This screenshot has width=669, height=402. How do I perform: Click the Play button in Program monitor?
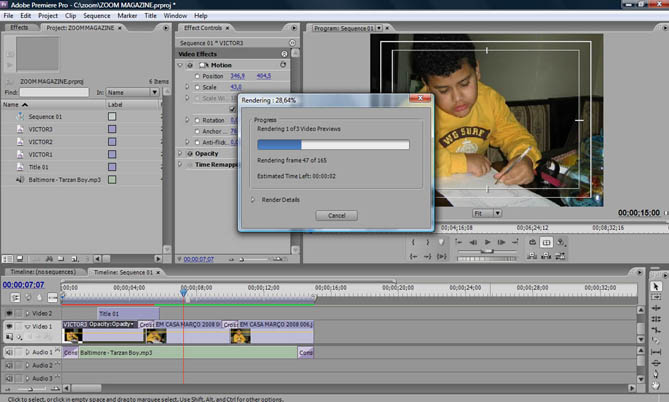pyautogui.click(x=488, y=243)
